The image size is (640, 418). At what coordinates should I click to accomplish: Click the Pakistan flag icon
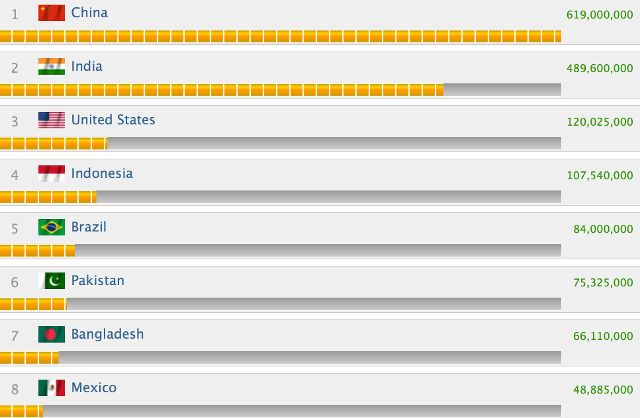pyautogui.click(x=51, y=281)
